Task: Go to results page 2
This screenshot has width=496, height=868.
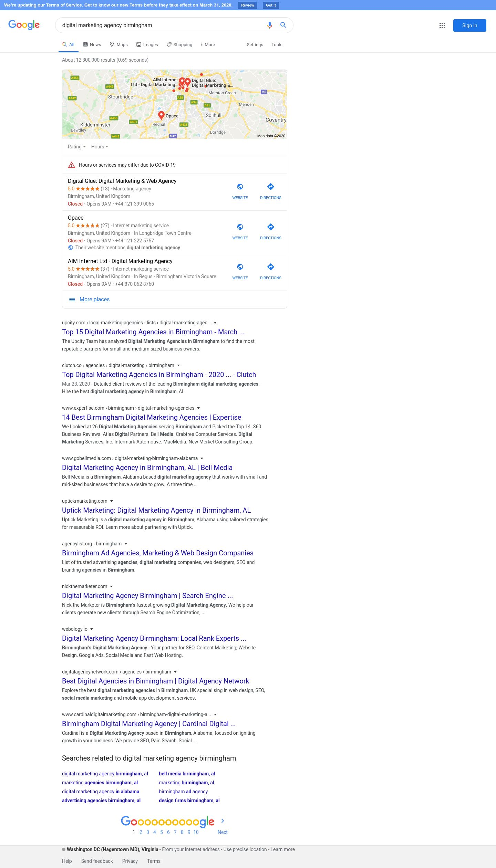Action: click(141, 832)
